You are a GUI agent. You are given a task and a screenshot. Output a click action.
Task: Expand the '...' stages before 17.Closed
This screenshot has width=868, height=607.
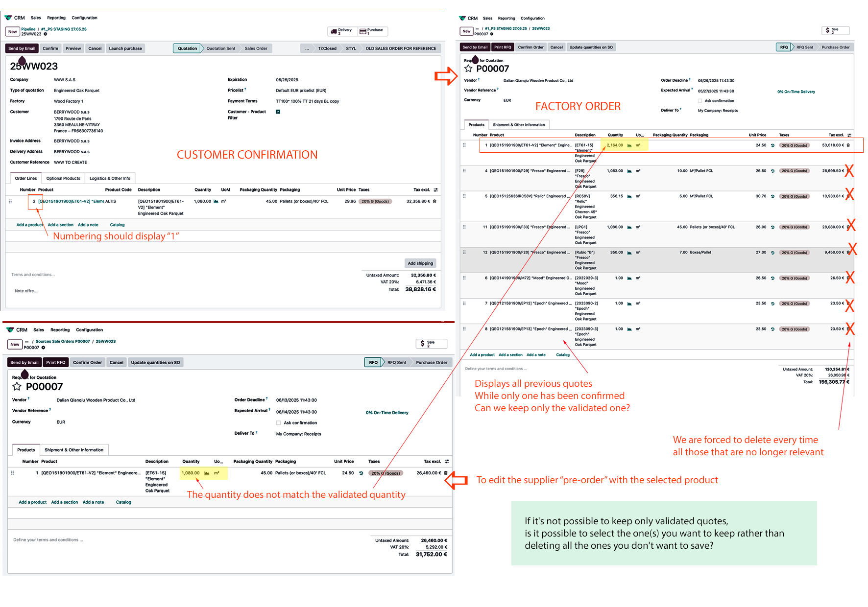[307, 48]
